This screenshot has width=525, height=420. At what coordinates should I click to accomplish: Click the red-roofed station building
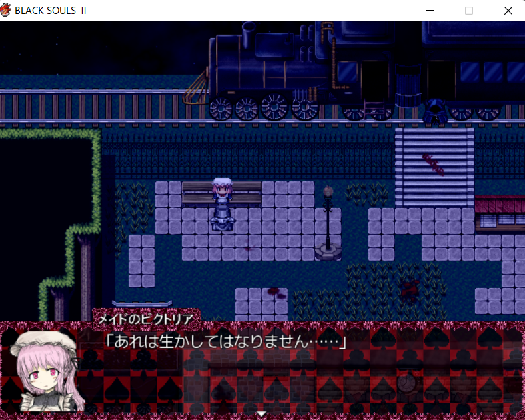(500, 213)
